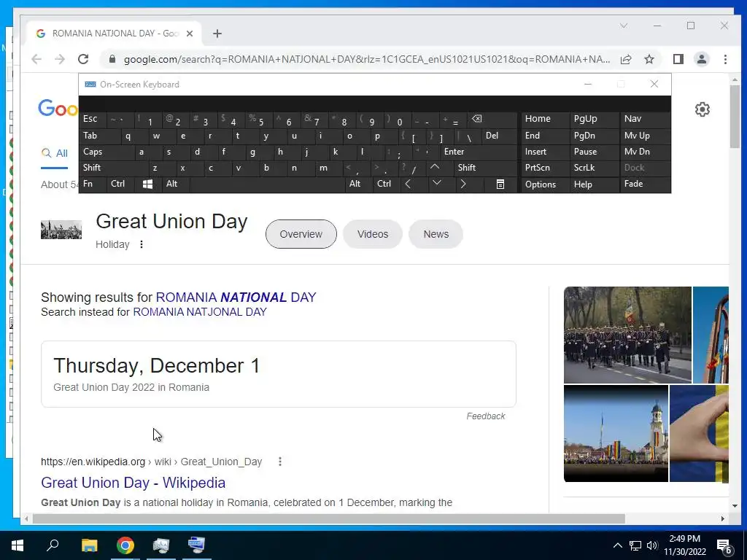This screenshot has height=560, width=747.
Task: Select the Overview chip
Action: pos(301,234)
